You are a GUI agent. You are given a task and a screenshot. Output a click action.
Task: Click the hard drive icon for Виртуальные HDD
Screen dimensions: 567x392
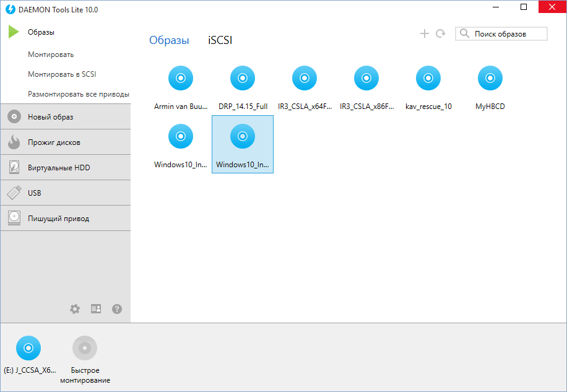pos(14,167)
